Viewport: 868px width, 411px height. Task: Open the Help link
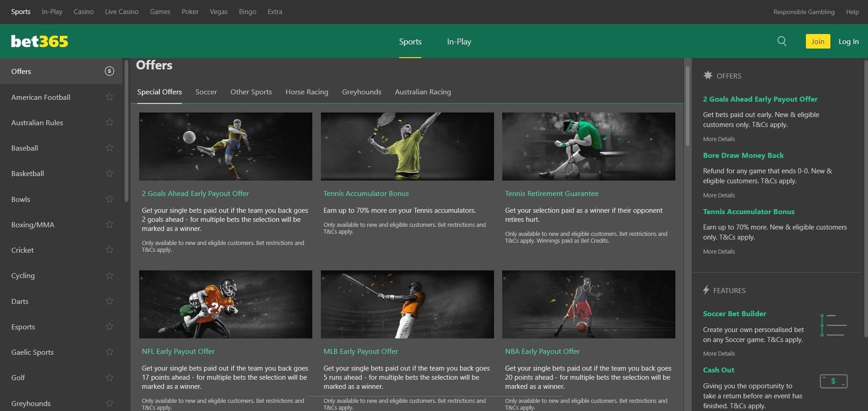[x=852, y=12]
